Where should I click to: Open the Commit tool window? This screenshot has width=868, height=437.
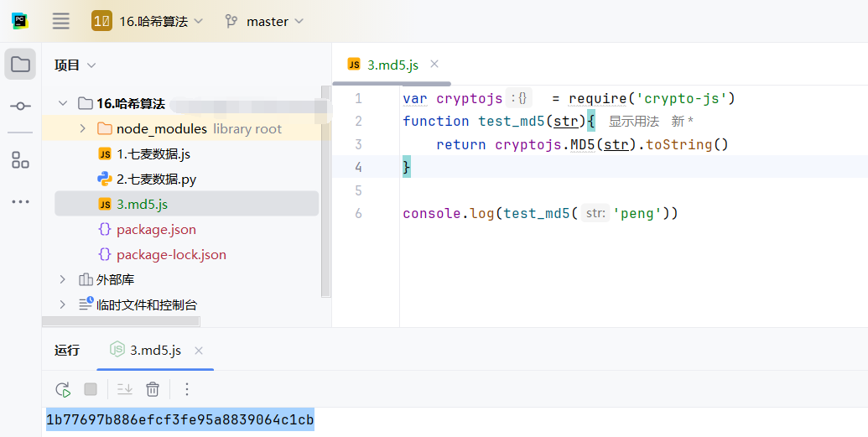coord(20,106)
